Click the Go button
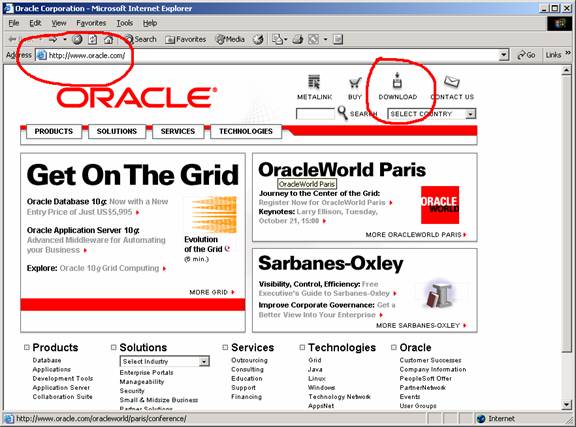This screenshot has width=576, height=427. click(x=526, y=55)
